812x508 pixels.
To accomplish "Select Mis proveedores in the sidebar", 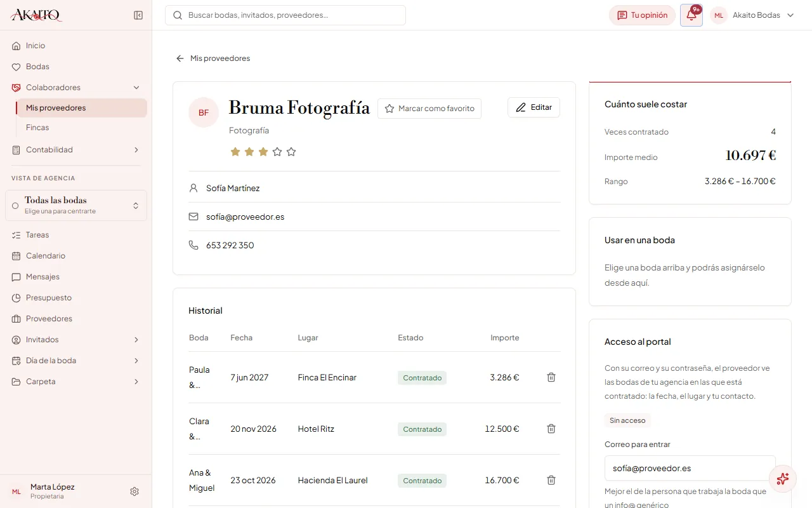I will point(82,108).
